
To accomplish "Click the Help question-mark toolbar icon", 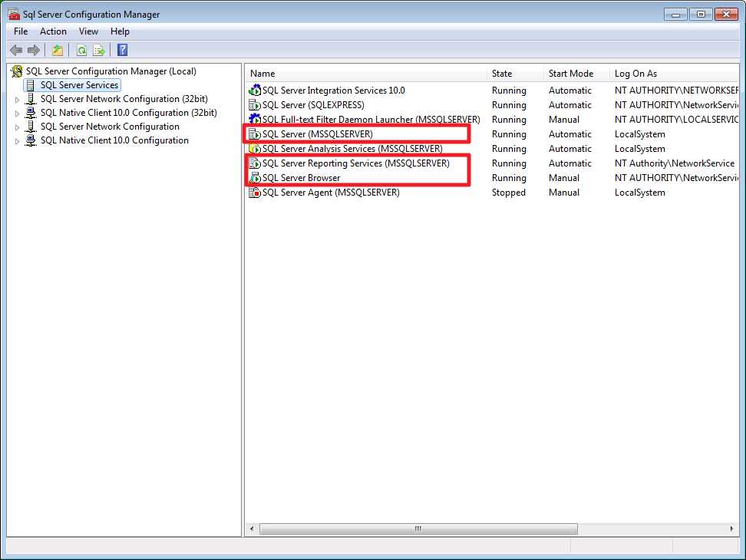I will 122,50.
